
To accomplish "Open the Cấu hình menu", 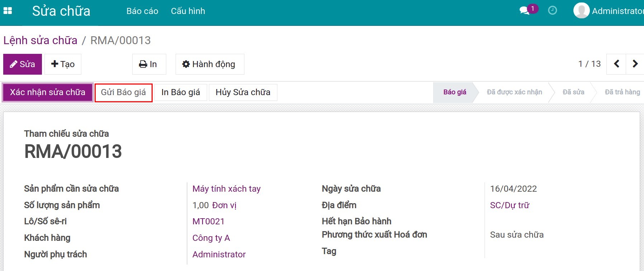I will click(x=188, y=11).
